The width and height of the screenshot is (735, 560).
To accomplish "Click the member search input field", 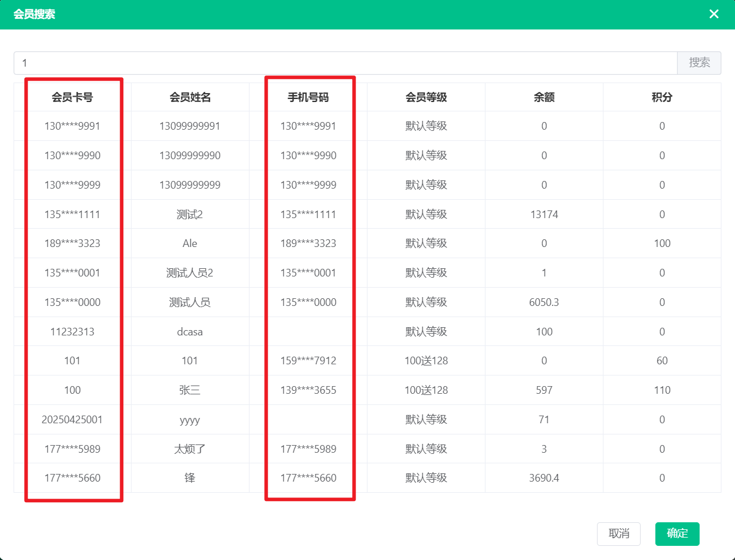I will point(346,63).
